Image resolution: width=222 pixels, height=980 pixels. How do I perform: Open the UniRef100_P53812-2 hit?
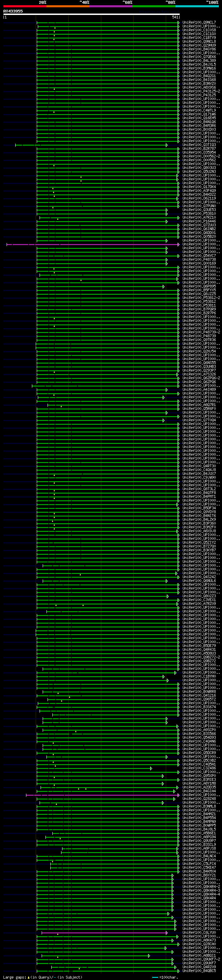pos(201,298)
